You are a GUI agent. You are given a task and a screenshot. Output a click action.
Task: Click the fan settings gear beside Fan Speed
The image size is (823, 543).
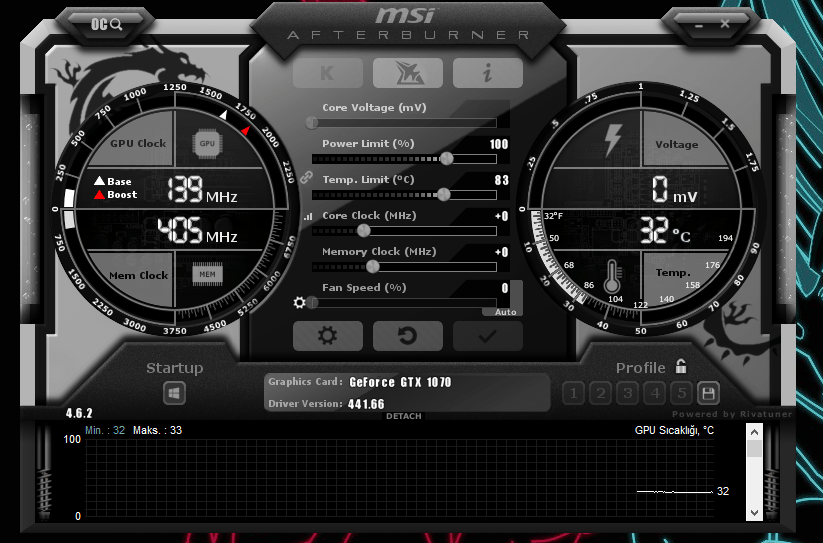tap(299, 303)
